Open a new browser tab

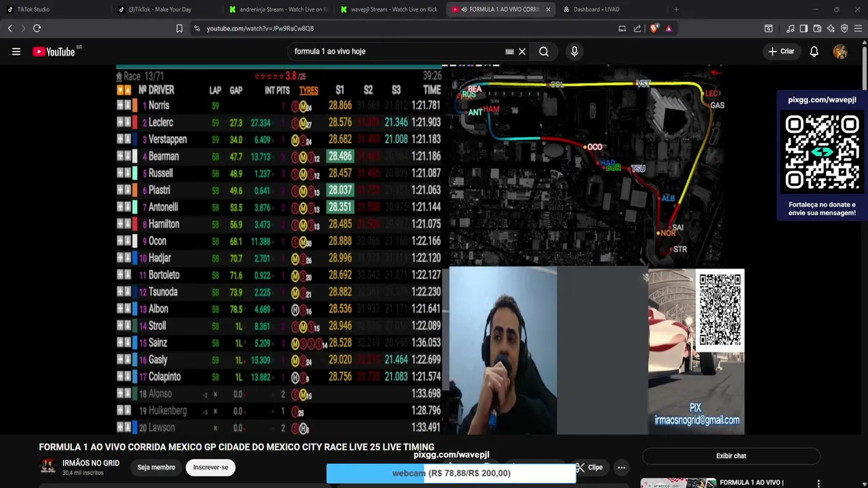676,9
